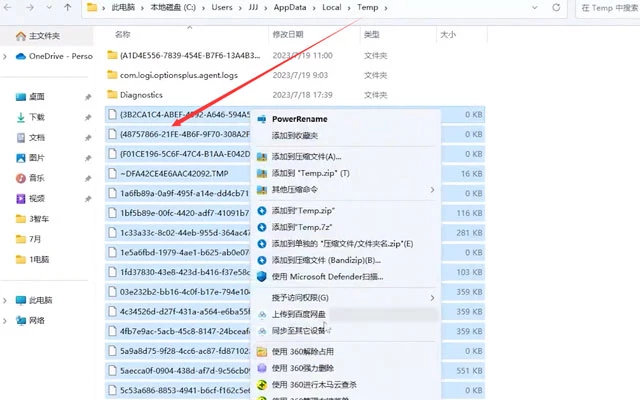The height and width of the screenshot is (400, 640).
Task: Select folder starting with {A1D4E556-7839
Action: point(190,56)
